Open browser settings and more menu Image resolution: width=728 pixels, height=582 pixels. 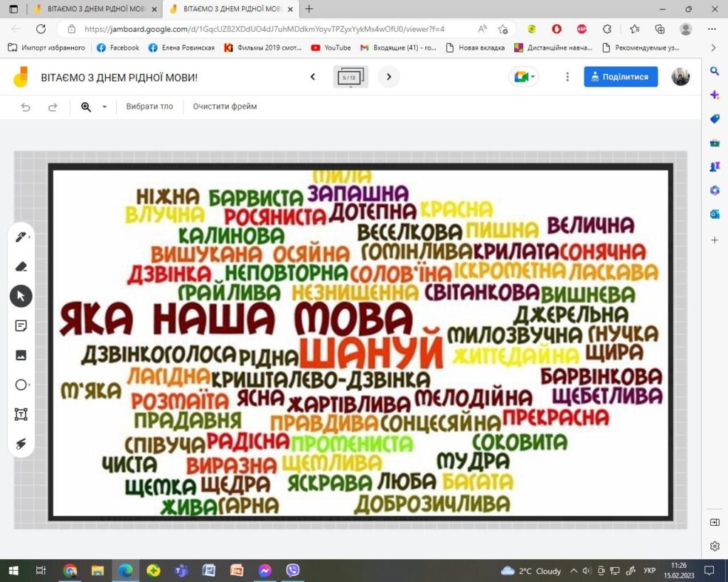[712, 28]
